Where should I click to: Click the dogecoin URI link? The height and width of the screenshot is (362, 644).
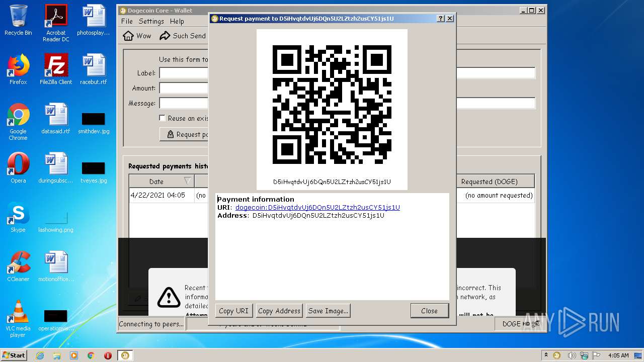pyautogui.click(x=317, y=207)
